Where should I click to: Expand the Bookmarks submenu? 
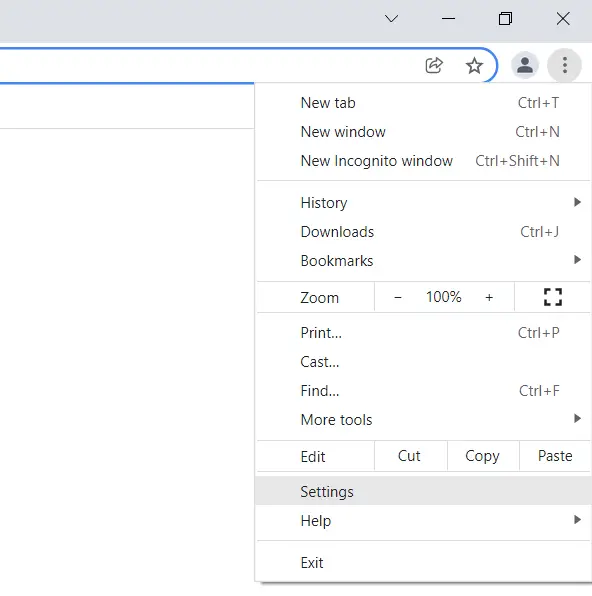pos(424,261)
